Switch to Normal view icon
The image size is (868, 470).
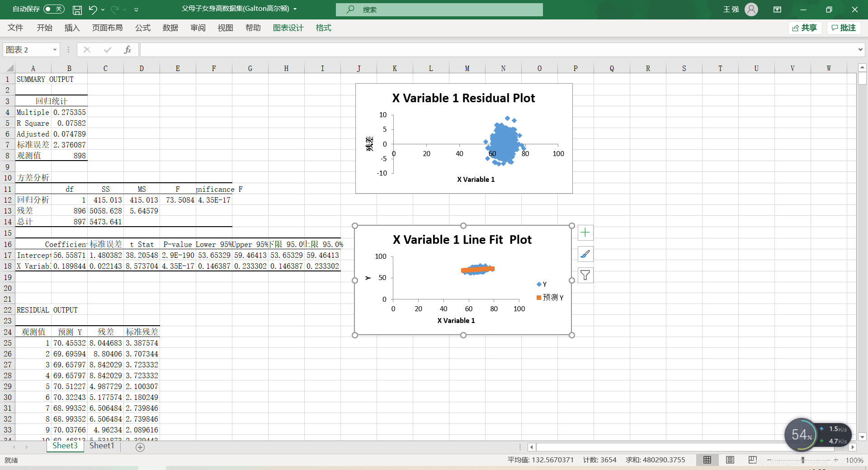pos(707,460)
